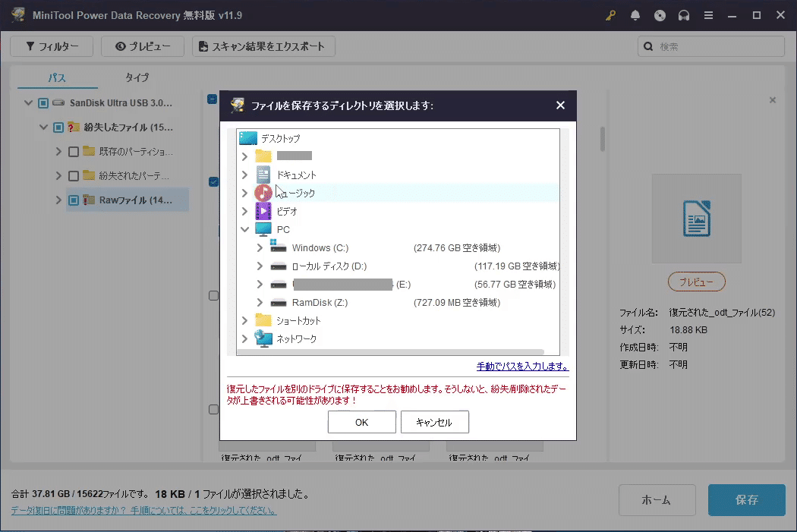
Task: Expand the 既存のパーティション node
Action: pyautogui.click(x=58, y=152)
